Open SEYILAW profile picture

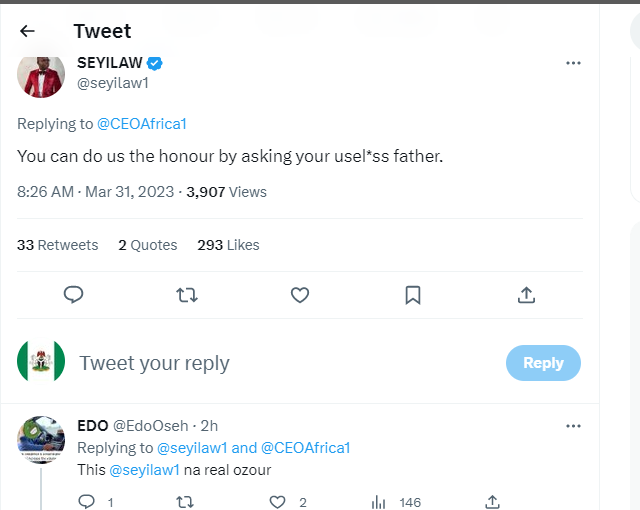[x=41, y=74]
